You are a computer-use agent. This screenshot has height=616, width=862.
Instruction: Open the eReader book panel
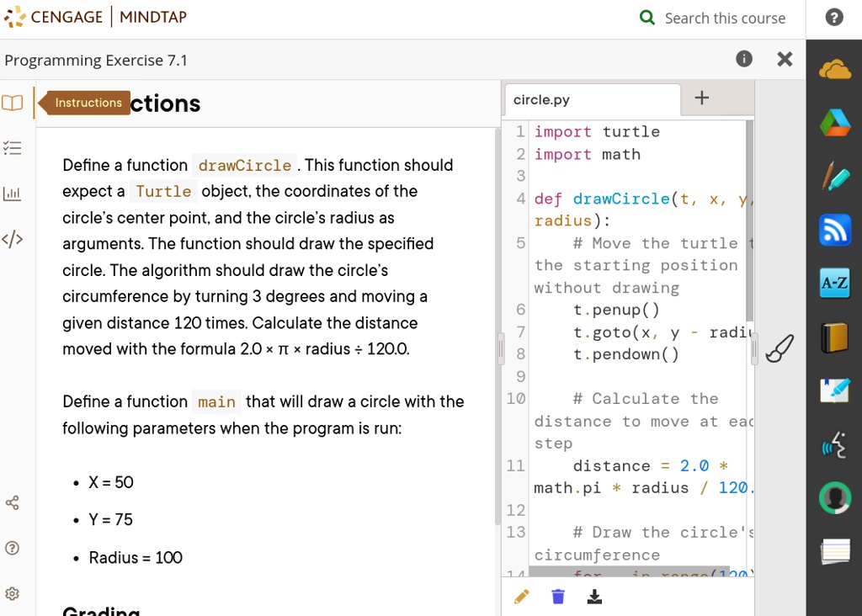[x=12, y=103]
